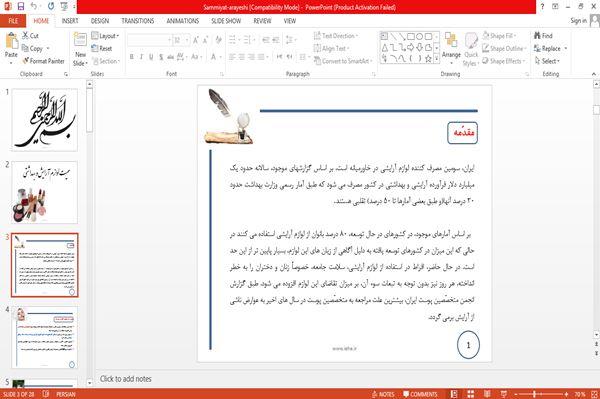
Task: Switch to DESIGN tab
Action: click(x=99, y=21)
